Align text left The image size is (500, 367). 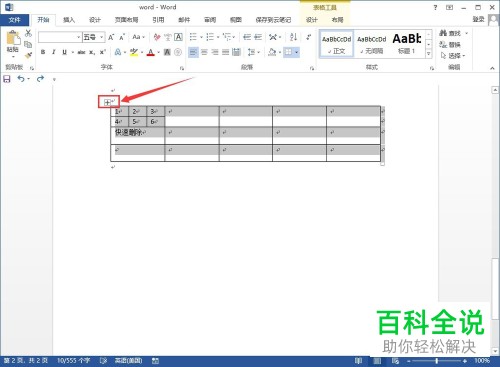(x=193, y=52)
